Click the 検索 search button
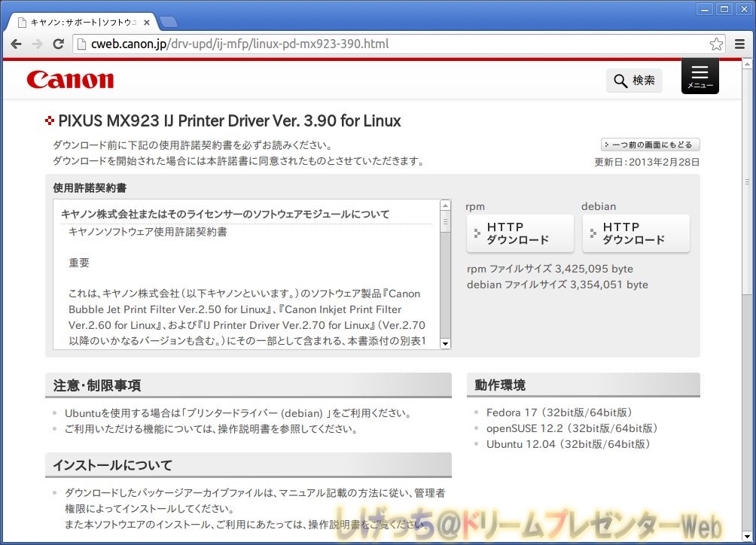Image resolution: width=756 pixels, height=545 pixels. (634, 80)
